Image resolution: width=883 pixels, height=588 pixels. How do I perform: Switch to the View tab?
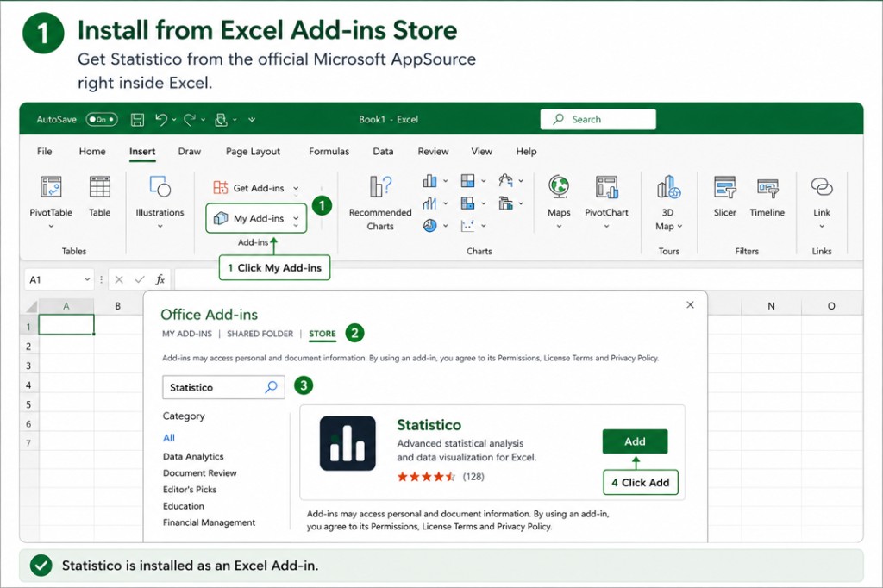pos(481,152)
